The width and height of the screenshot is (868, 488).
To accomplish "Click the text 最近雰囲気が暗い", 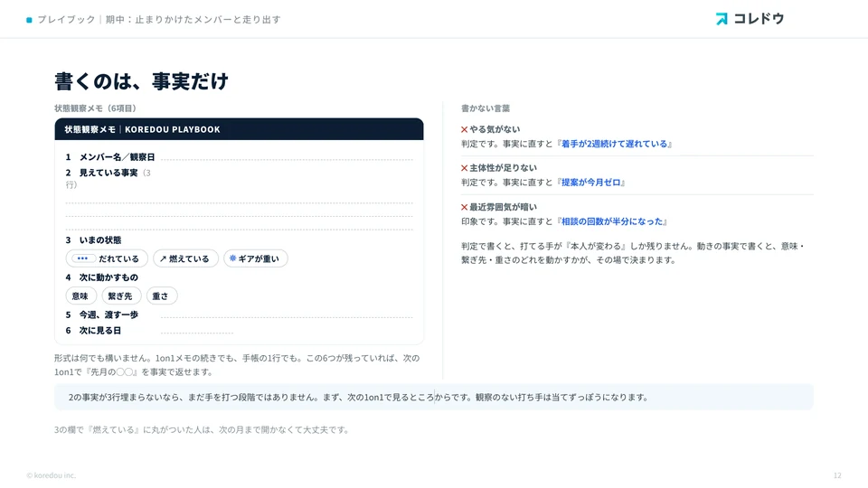I will 504,208.
